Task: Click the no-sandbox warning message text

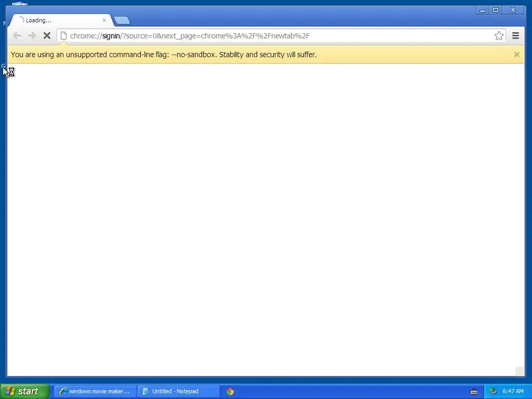Action: 164,55
